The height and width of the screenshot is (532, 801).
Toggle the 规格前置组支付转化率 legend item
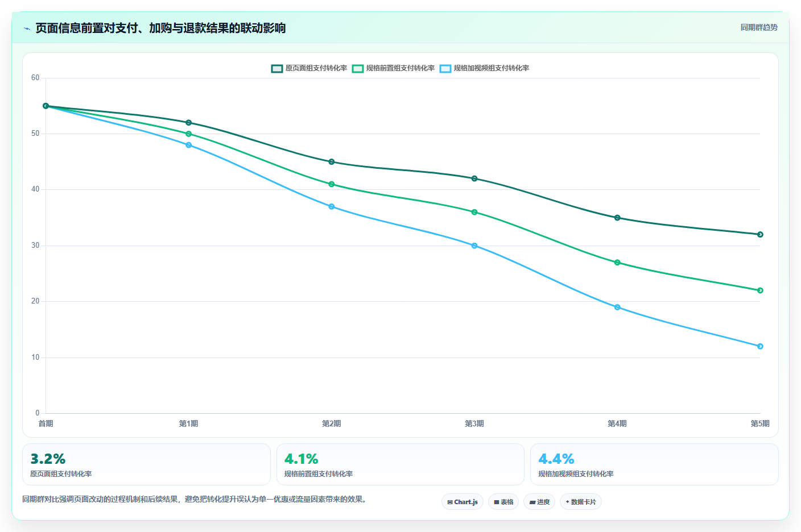coord(394,68)
